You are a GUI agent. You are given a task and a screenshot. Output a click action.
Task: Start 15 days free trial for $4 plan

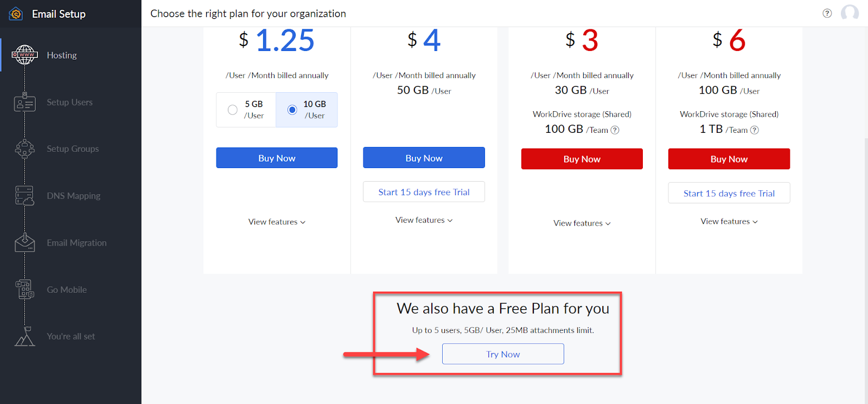click(424, 192)
